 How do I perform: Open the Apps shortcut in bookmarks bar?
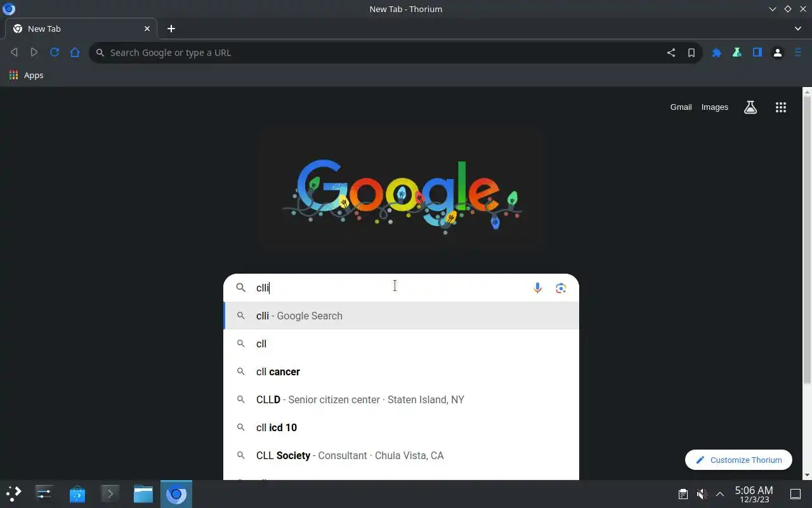point(27,75)
